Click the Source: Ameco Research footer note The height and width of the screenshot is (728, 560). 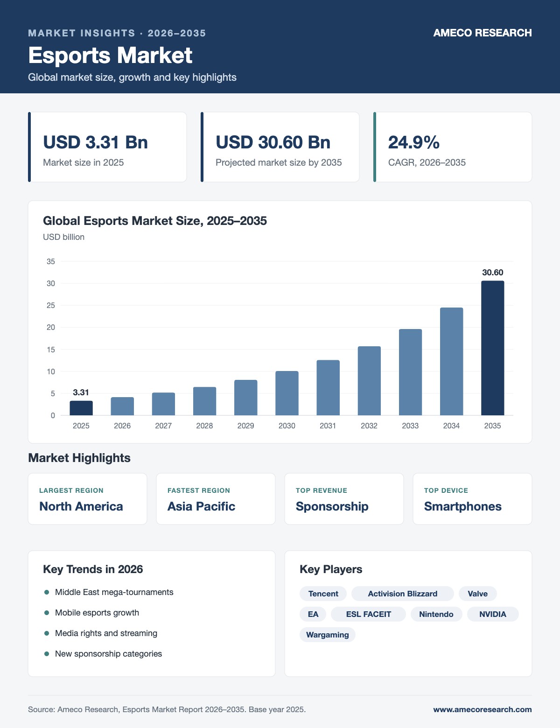(167, 709)
